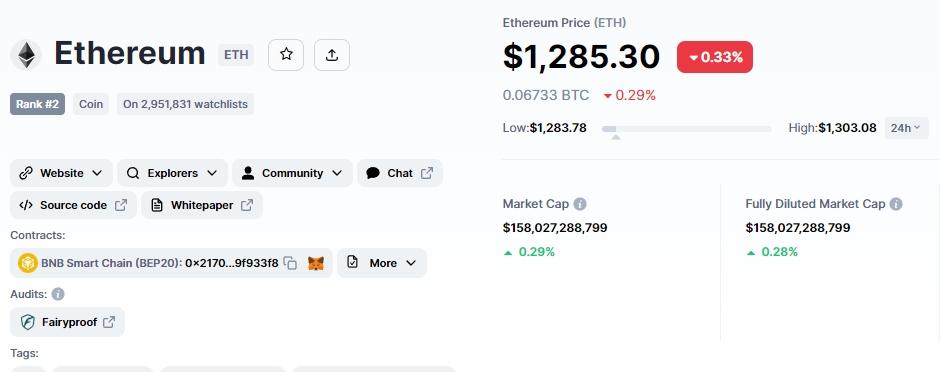Click the Rank #2 badge
Viewport: 940px width, 372px height.
pos(37,104)
